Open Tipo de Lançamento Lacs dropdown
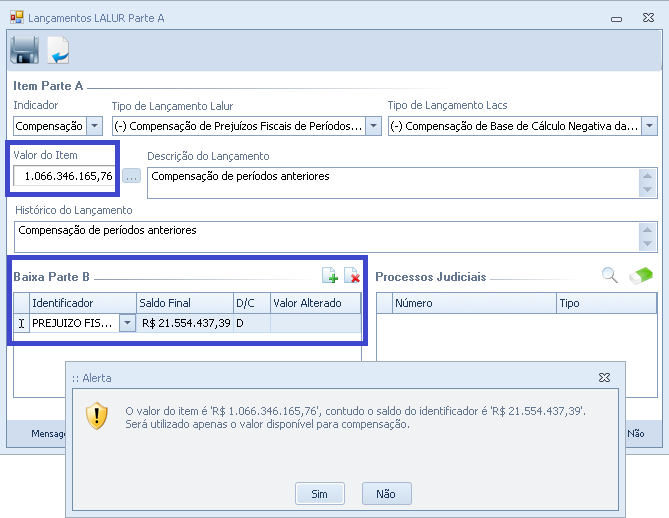The height and width of the screenshot is (518, 669). pos(649,126)
